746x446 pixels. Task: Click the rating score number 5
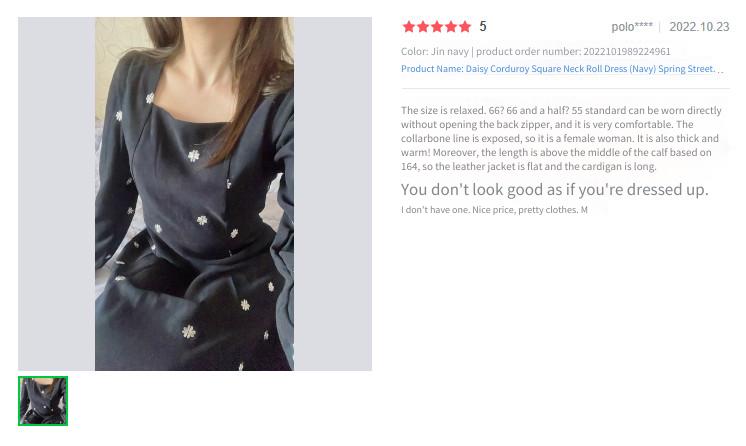pyautogui.click(x=483, y=27)
